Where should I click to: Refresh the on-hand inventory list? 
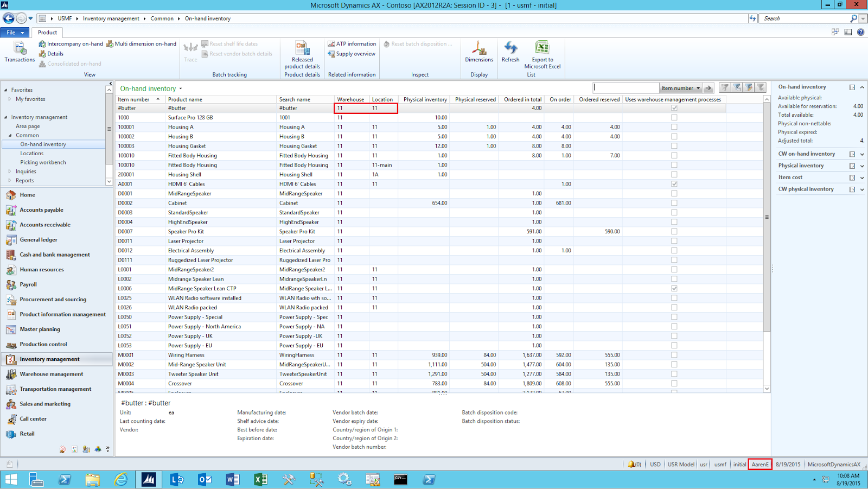click(x=510, y=52)
